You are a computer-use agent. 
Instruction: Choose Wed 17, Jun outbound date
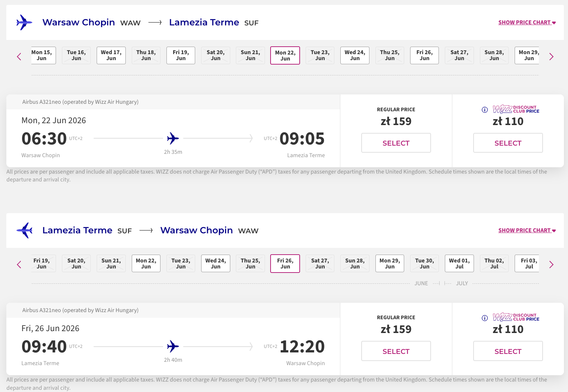coord(111,55)
